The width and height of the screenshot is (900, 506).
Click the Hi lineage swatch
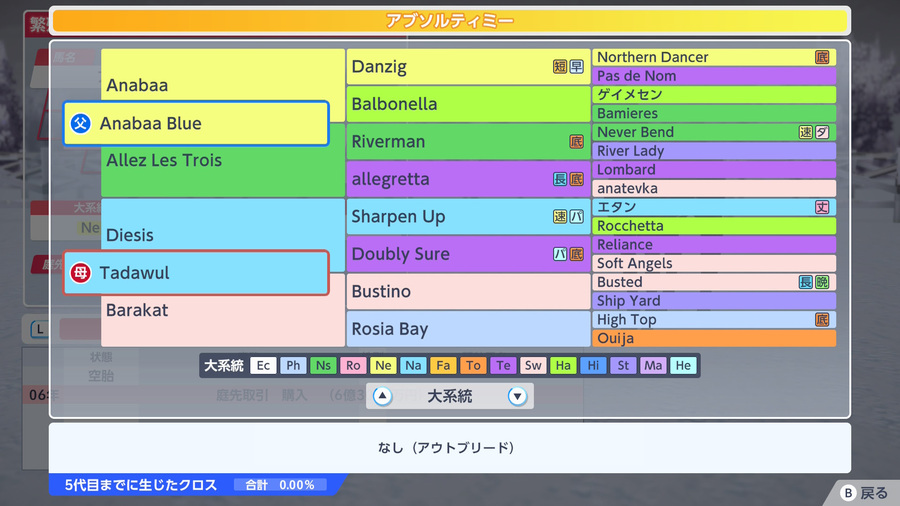point(593,365)
